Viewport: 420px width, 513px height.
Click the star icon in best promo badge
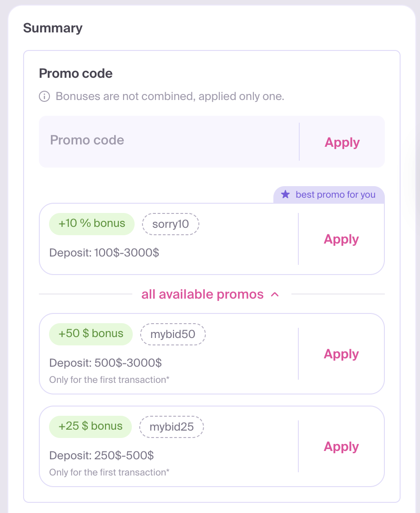point(285,194)
